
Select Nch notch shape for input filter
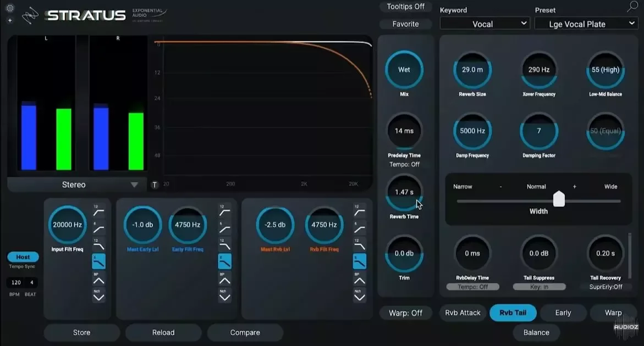click(98, 295)
